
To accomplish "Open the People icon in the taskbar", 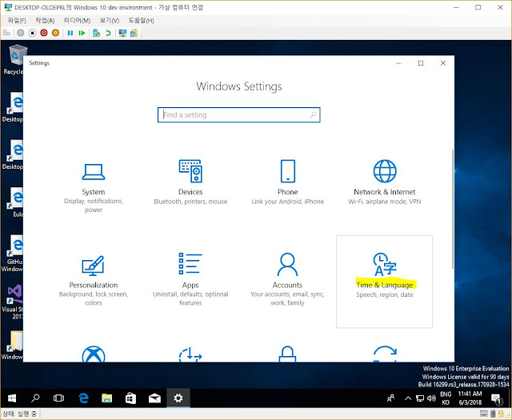I will pos(390,398).
